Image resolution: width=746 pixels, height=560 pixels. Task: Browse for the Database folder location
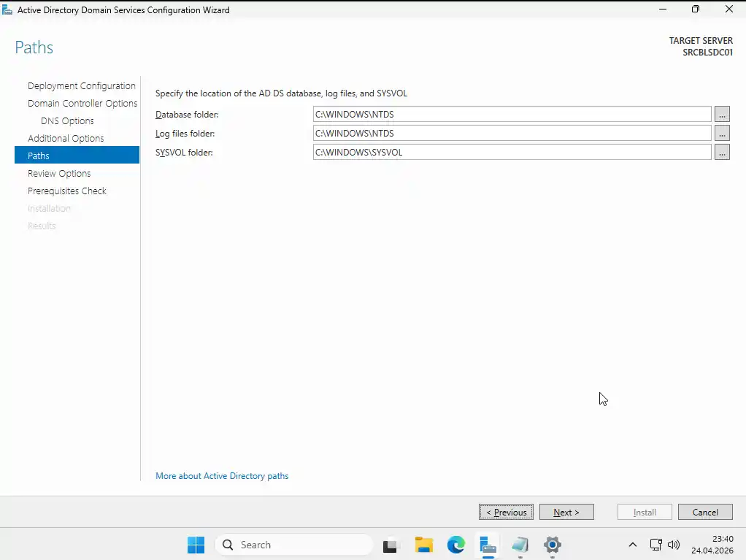(722, 114)
